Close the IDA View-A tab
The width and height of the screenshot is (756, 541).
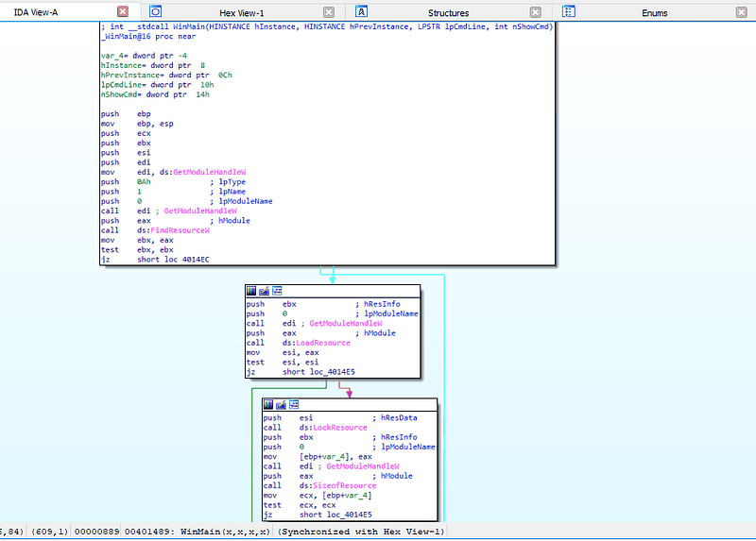point(123,11)
